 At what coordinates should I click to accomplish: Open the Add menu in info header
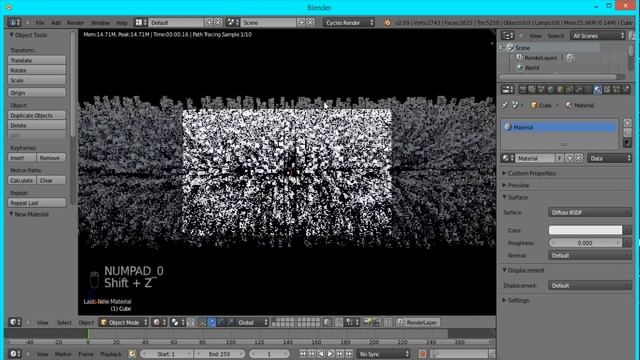(x=56, y=23)
